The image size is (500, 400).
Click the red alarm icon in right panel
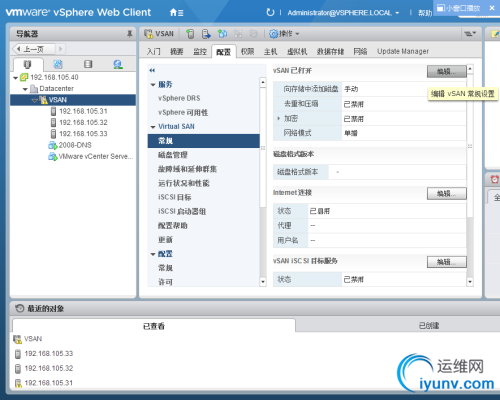tap(495, 179)
